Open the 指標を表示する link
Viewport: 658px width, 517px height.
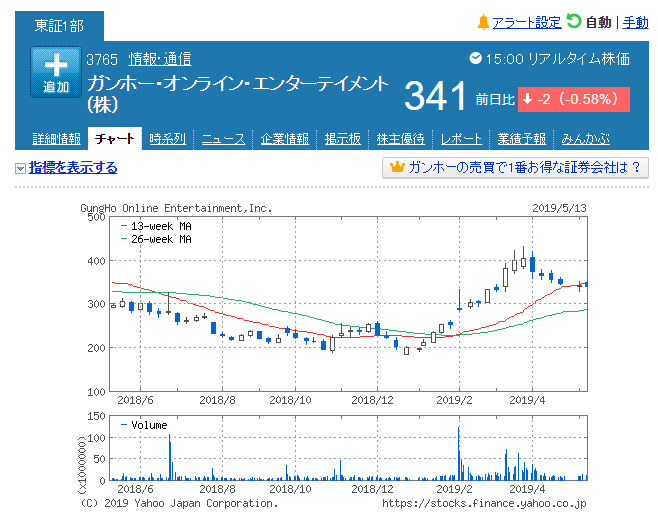(73, 168)
